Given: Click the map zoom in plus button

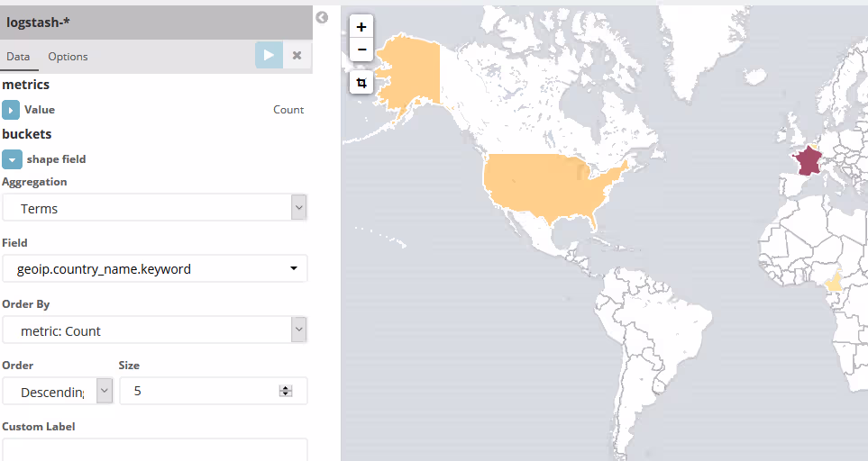Looking at the screenshot, I should click(x=361, y=28).
